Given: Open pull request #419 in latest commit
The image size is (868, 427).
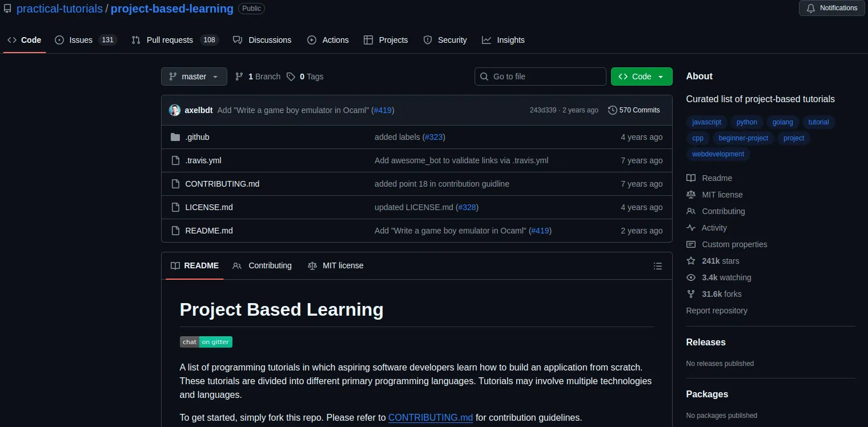Looking at the screenshot, I should coord(383,110).
